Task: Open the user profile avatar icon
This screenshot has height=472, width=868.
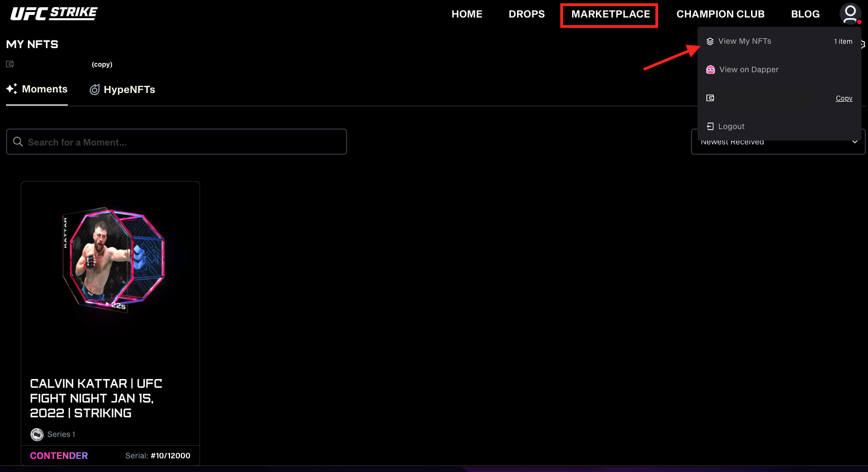Action: (850, 14)
